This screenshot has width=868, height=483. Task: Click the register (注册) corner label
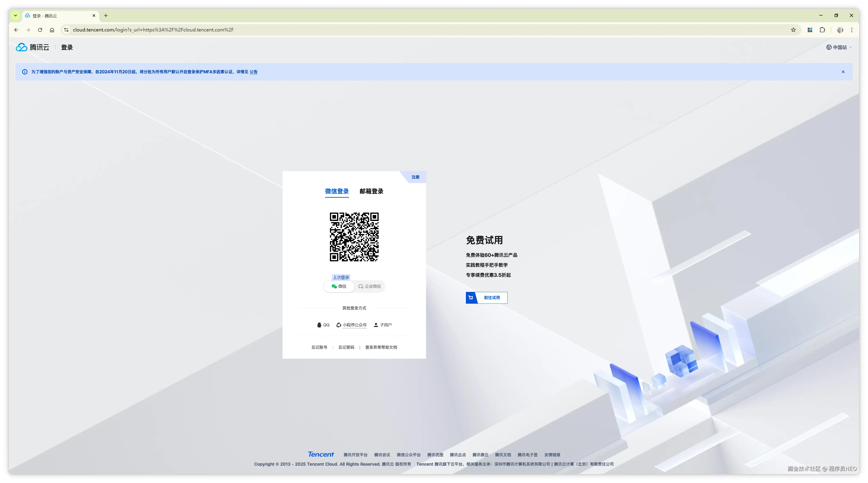415,177
